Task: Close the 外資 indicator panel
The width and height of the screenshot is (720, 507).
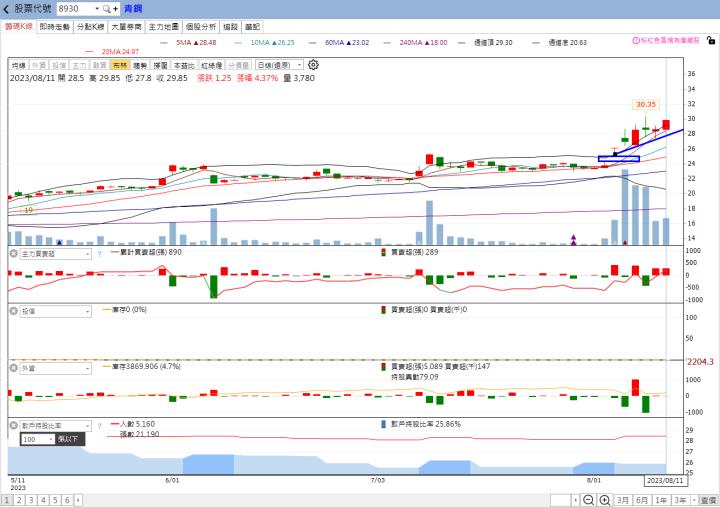Action: coord(13,368)
